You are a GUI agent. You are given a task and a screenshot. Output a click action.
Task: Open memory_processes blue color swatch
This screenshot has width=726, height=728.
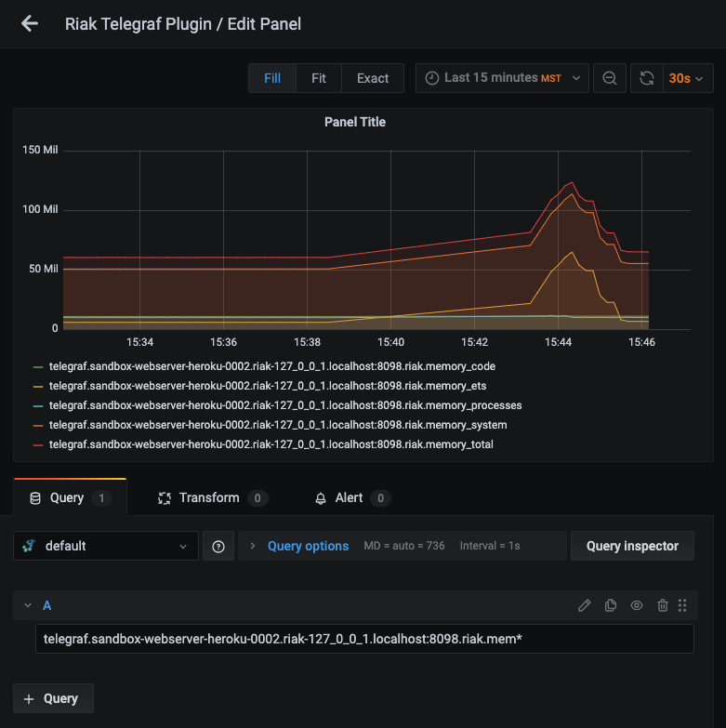point(38,405)
